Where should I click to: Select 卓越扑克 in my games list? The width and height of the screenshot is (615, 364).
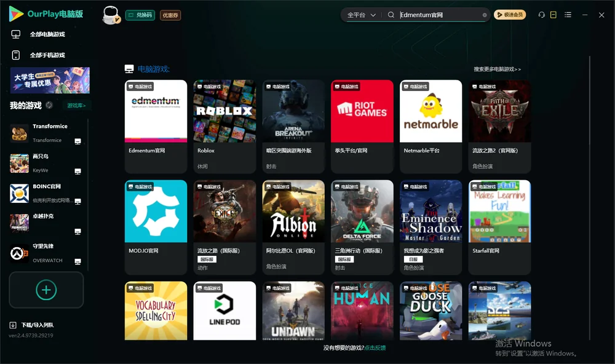(46, 223)
